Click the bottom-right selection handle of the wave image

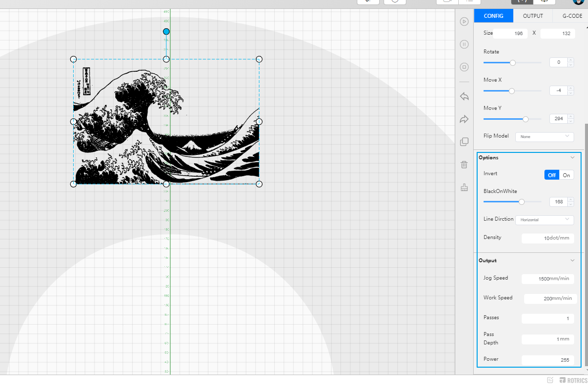coord(259,184)
